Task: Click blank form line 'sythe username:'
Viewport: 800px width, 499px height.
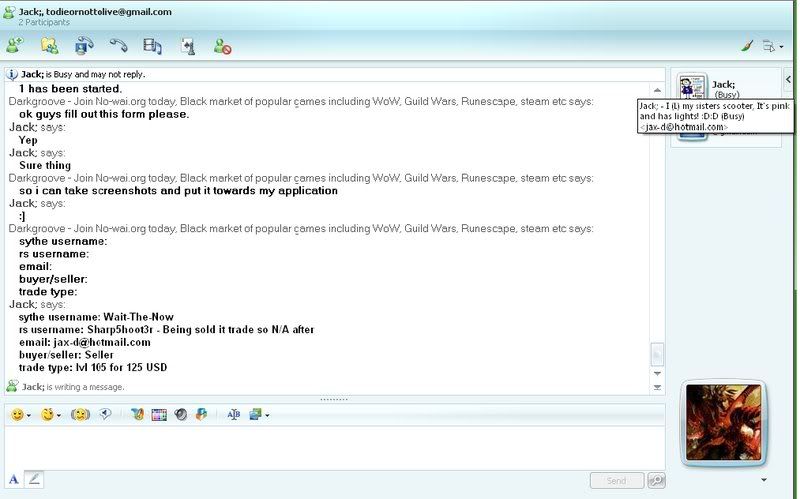Action: [63, 241]
